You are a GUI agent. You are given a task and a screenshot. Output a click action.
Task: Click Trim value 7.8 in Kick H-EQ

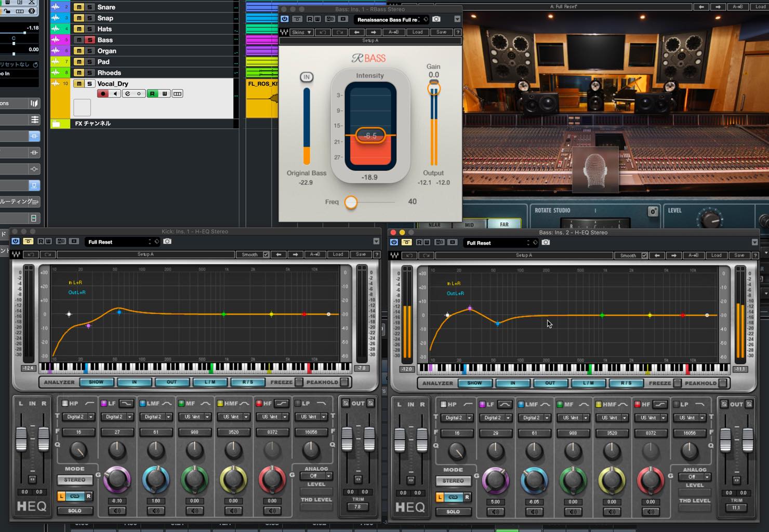357,507
